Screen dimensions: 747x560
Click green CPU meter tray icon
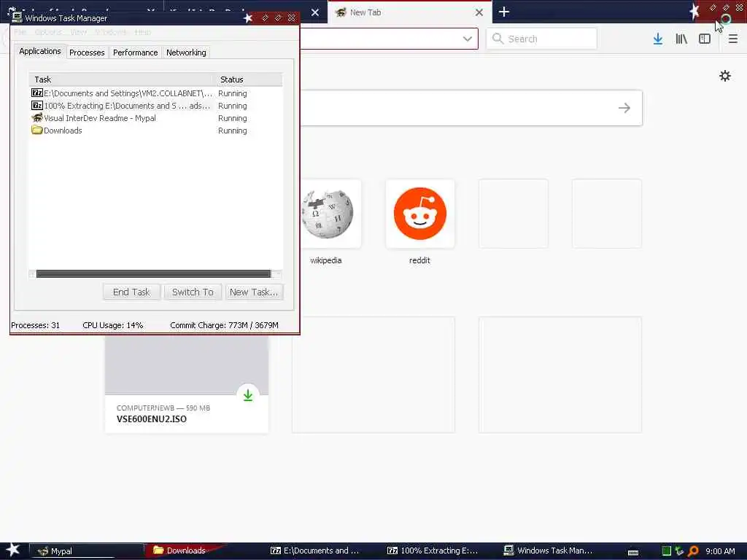click(667, 551)
